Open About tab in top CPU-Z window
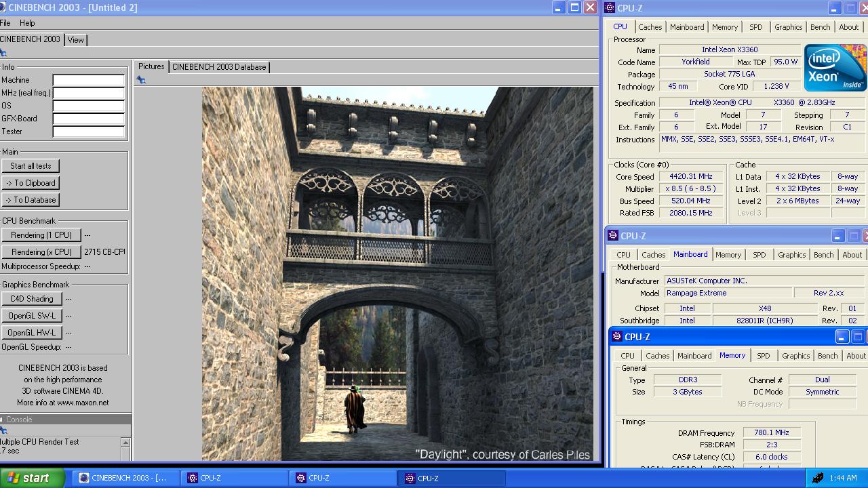Viewport: 868px width, 488px height. tap(848, 27)
